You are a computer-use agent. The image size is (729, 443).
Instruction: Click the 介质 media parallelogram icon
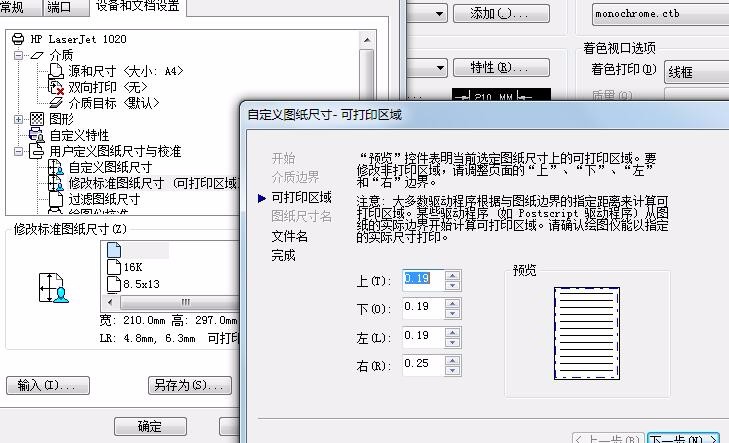(x=37, y=55)
